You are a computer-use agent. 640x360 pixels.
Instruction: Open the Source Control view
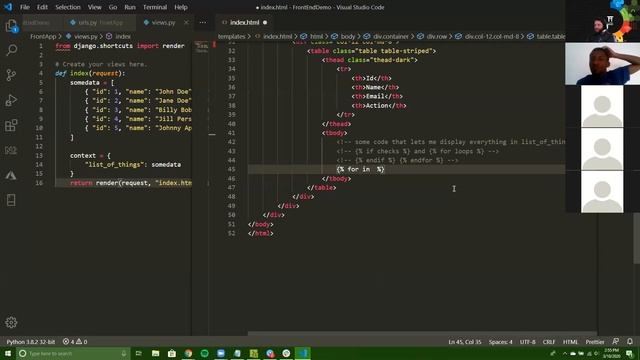click(x=11, y=75)
